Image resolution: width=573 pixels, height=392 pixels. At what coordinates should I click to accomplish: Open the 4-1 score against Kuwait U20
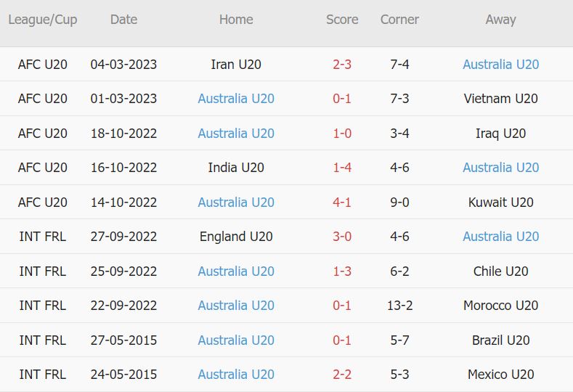342,203
